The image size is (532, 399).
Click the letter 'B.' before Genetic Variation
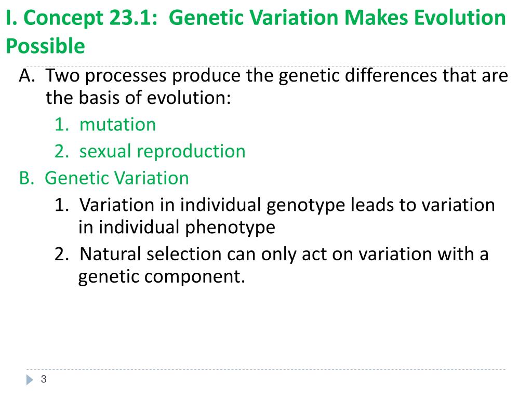click(x=27, y=178)
